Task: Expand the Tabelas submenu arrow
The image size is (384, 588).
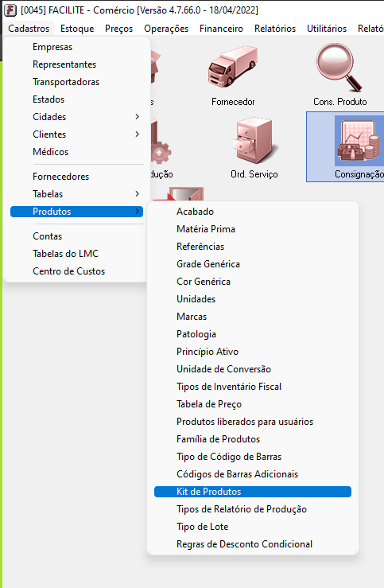Action: tap(137, 194)
